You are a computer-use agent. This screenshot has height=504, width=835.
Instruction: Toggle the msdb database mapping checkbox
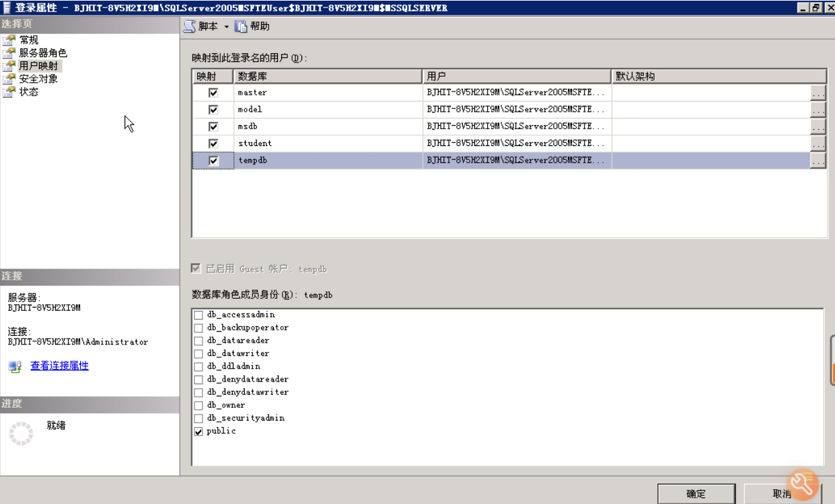[213, 127]
